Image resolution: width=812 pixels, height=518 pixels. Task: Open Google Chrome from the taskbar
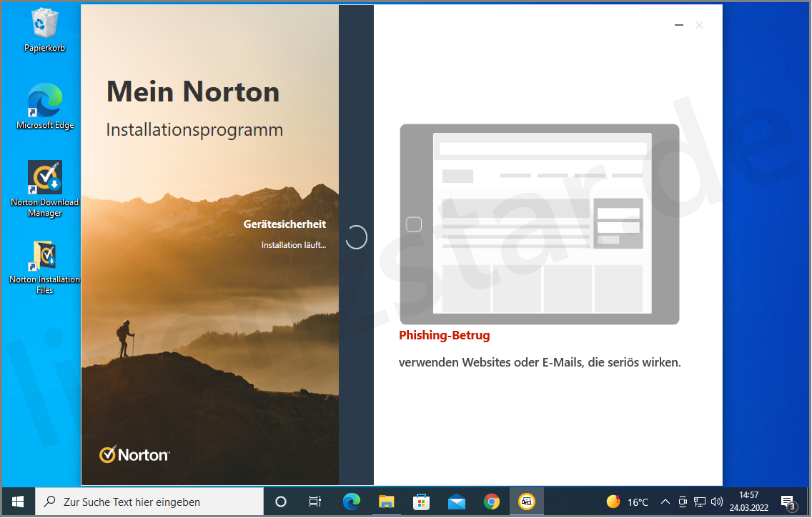492,502
